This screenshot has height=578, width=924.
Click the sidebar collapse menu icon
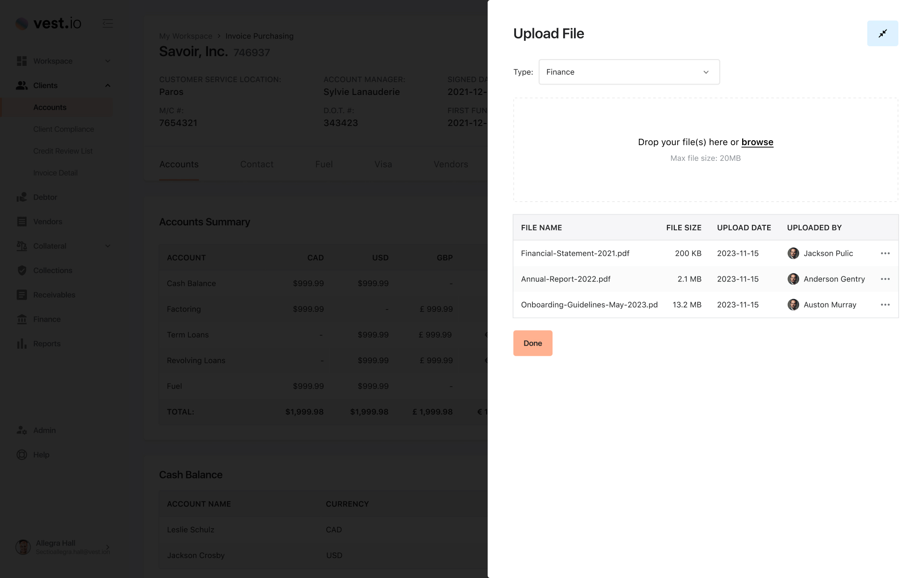[x=108, y=23]
